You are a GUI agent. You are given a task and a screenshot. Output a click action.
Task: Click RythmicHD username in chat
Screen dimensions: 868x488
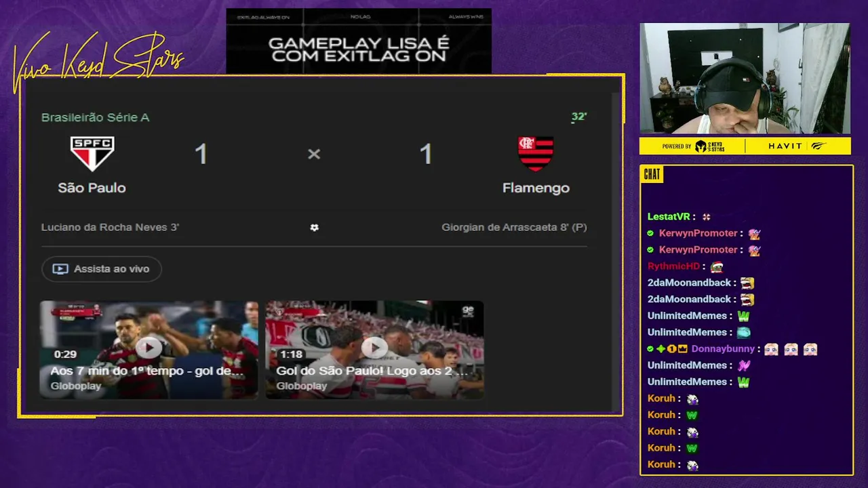pyautogui.click(x=673, y=266)
